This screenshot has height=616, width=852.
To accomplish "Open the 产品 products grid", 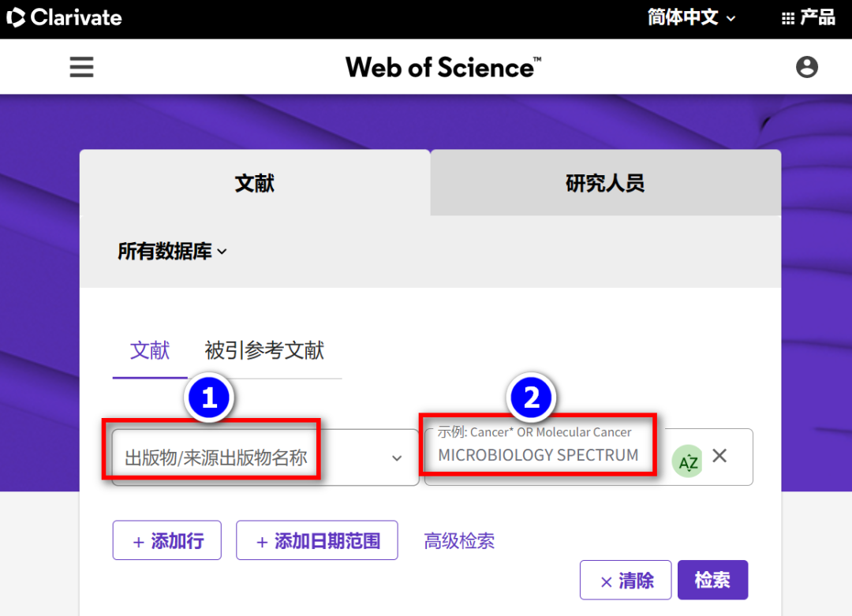I will pyautogui.click(x=808, y=18).
